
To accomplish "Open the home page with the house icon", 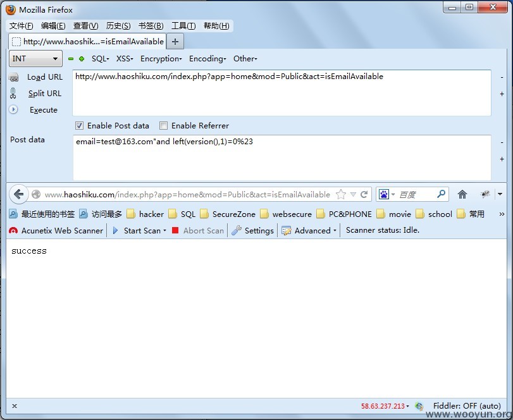I will (x=462, y=194).
